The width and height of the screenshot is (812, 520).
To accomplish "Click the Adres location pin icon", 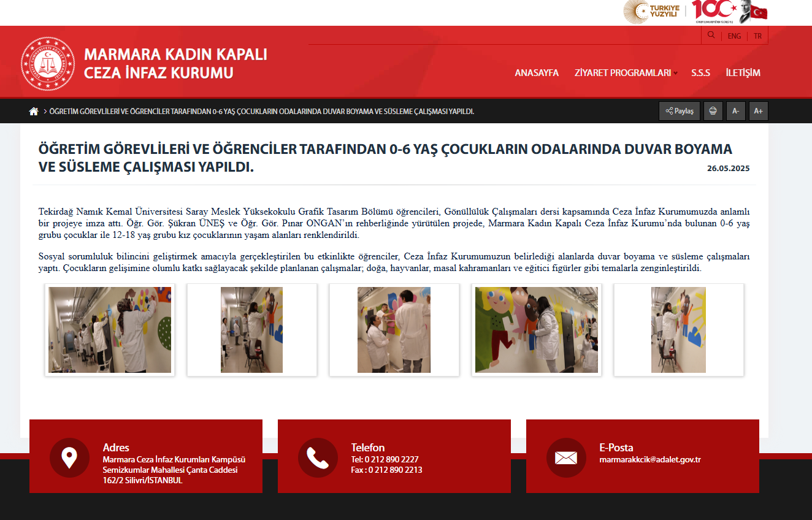I will pyautogui.click(x=69, y=457).
